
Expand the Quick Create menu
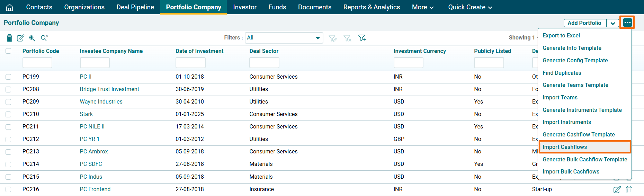click(x=470, y=7)
